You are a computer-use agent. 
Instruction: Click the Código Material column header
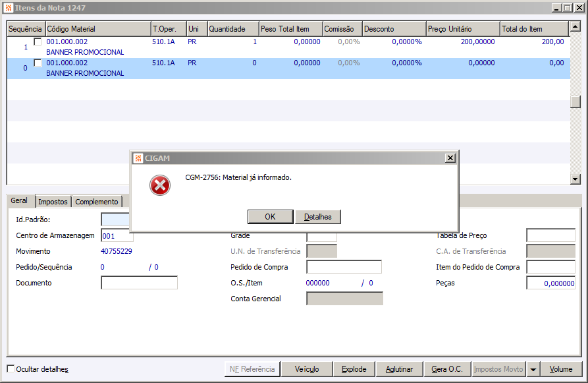coord(98,29)
